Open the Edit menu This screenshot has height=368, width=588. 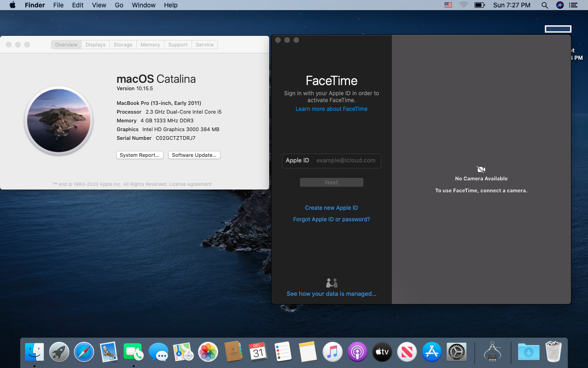click(x=78, y=5)
